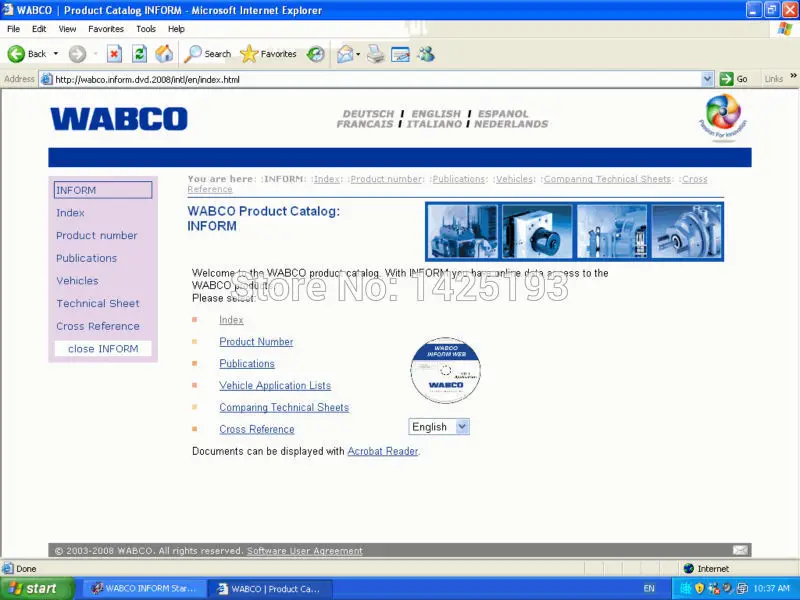Click the Internet zone globe icon
Viewport: 800px width, 600px height.
coord(689,568)
